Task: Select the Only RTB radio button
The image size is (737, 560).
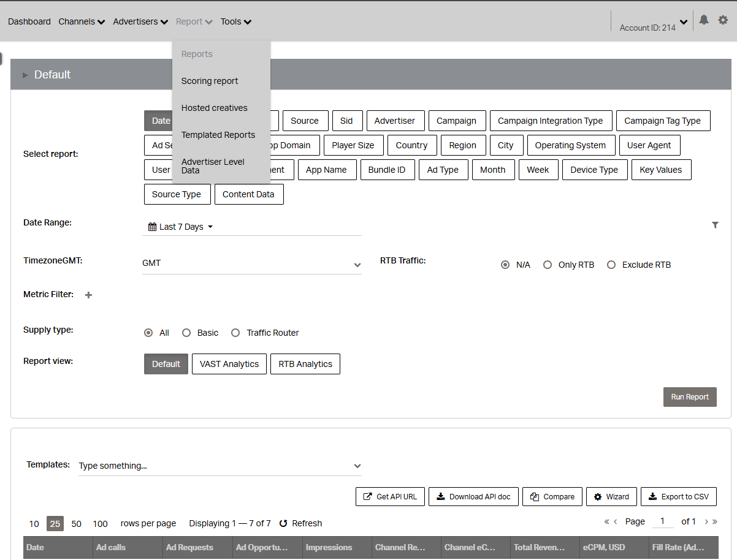Action: point(548,265)
